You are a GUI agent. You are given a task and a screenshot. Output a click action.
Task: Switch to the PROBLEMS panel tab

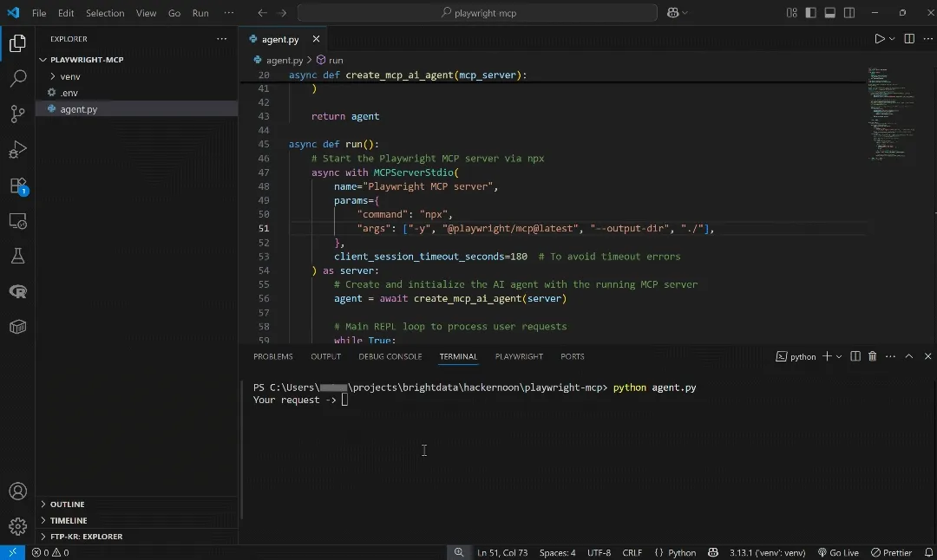[273, 356]
